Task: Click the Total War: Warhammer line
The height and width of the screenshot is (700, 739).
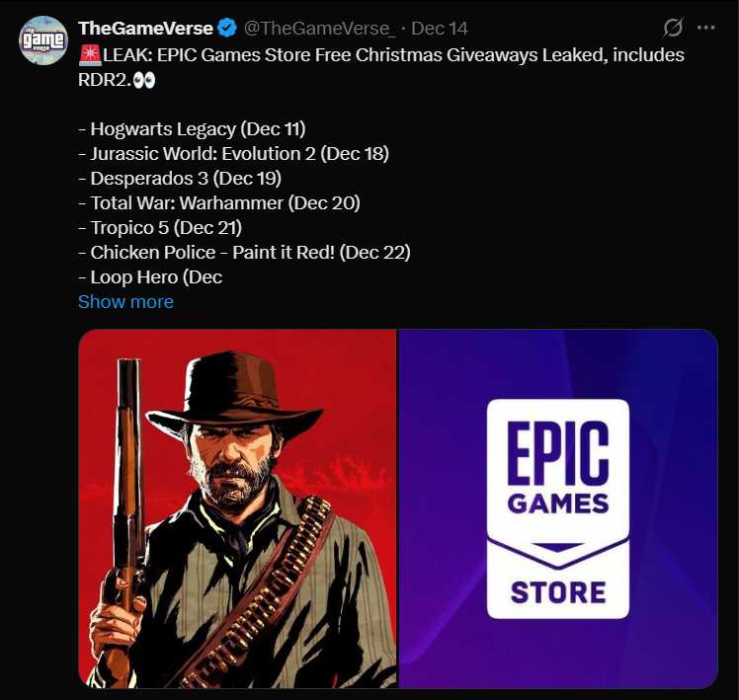Action: tap(219, 203)
